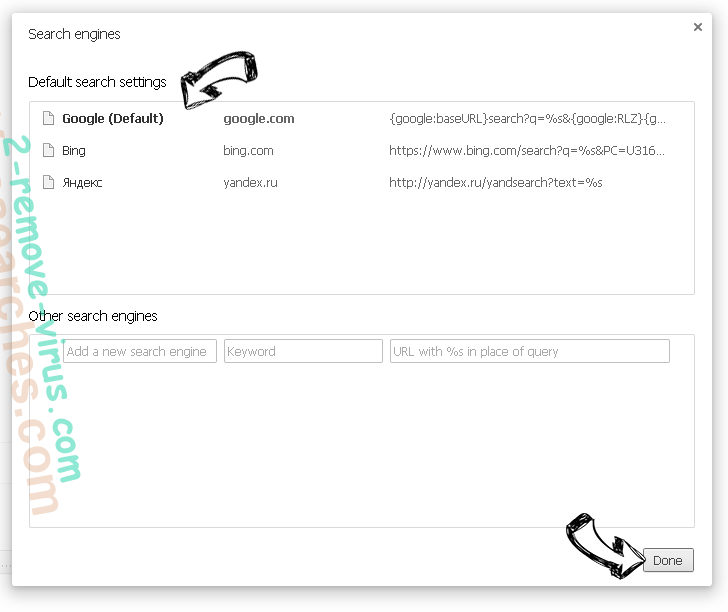Click the bing.com keyword entry

(x=248, y=151)
